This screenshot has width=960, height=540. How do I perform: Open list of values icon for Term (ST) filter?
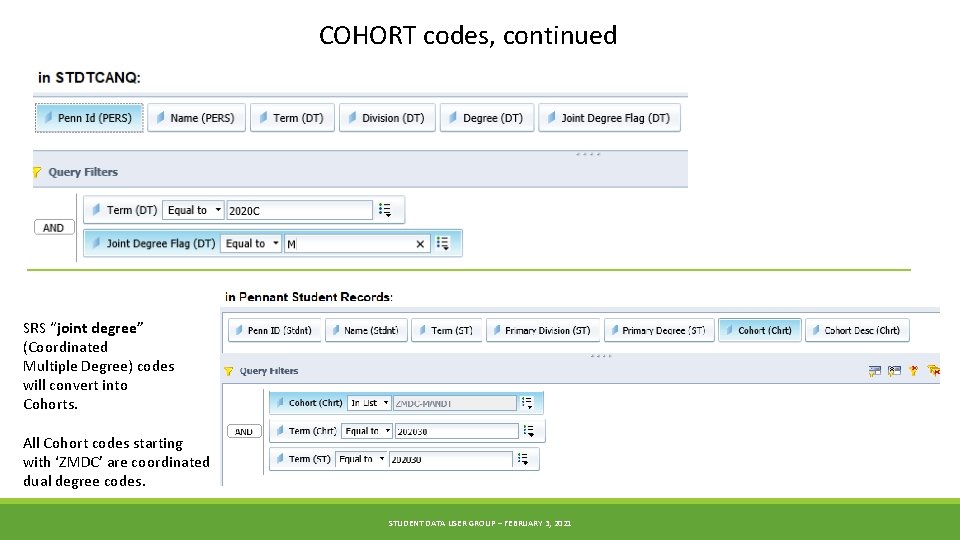coord(522,459)
